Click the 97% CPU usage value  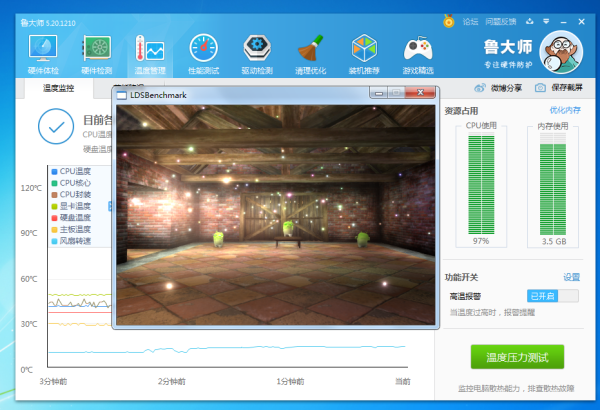[481, 241]
